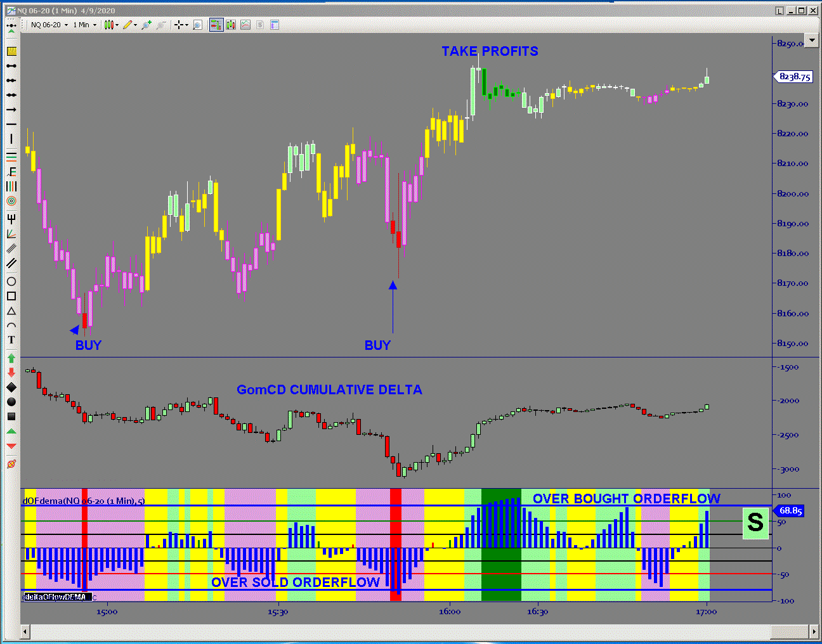The image size is (822, 644).
Task: Select the Triangle drawing tool
Action: (11, 311)
